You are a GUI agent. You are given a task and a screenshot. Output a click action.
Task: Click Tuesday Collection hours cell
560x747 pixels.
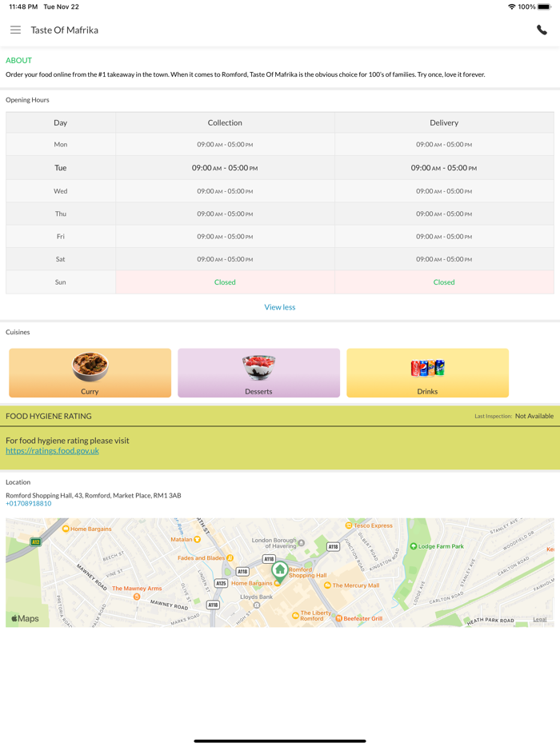pos(225,168)
